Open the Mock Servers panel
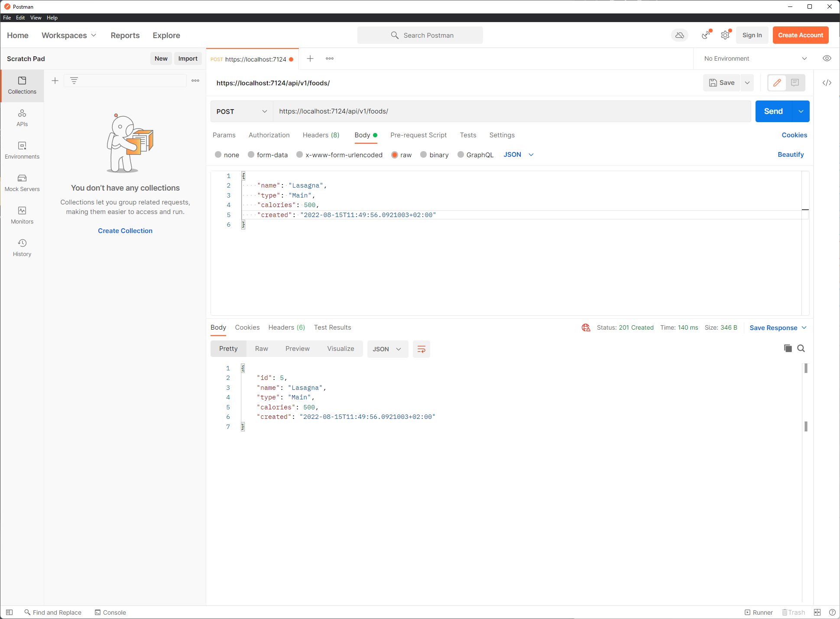This screenshot has height=619, width=840. [x=22, y=182]
